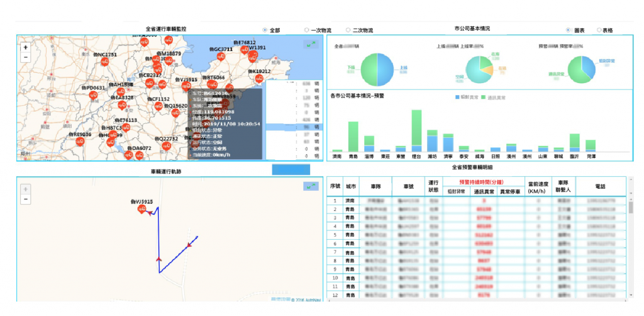This screenshot has height=316, width=644.
Task: Select table row 10 city cell 青島
Action: click(351, 278)
